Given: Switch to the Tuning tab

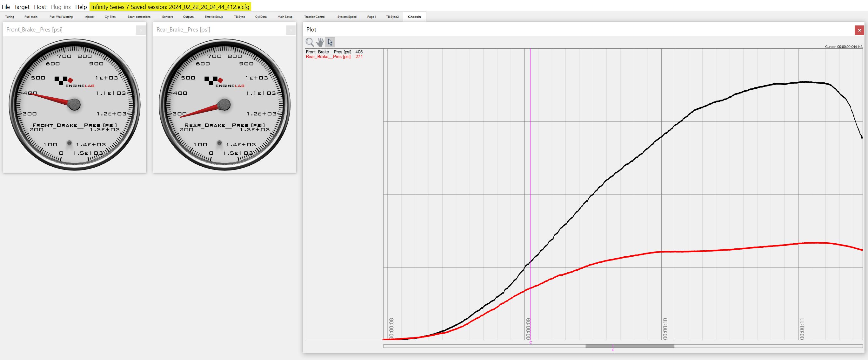Looking at the screenshot, I should (x=10, y=17).
